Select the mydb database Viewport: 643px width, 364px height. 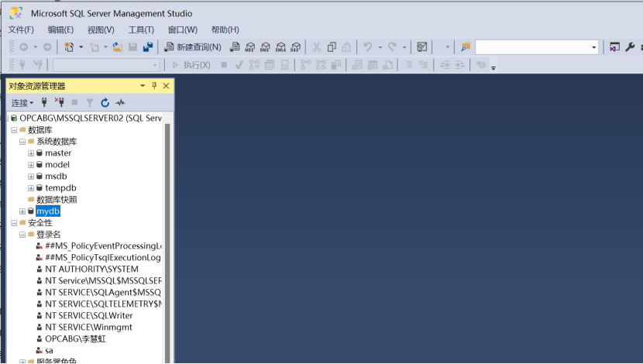click(x=48, y=211)
